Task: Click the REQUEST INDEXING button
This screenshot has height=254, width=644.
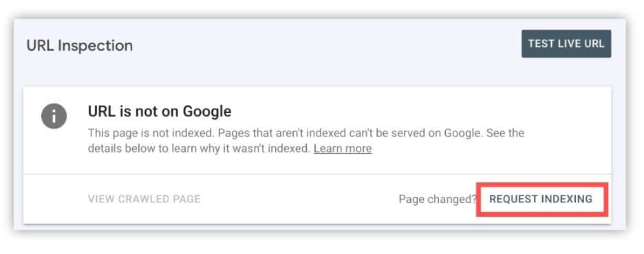Action: [x=541, y=200]
